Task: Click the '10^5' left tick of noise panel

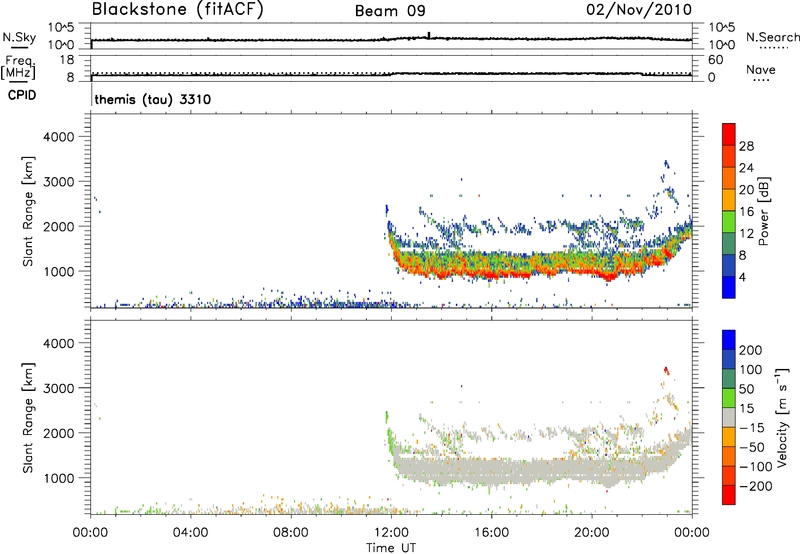Action: click(x=61, y=28)
